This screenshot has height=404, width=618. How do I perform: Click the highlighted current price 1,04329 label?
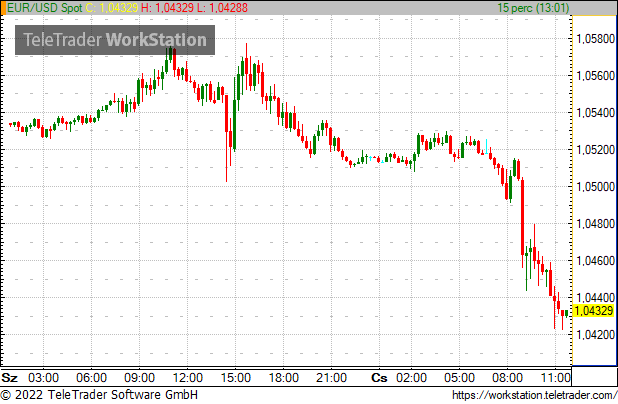tap(594, 311)
